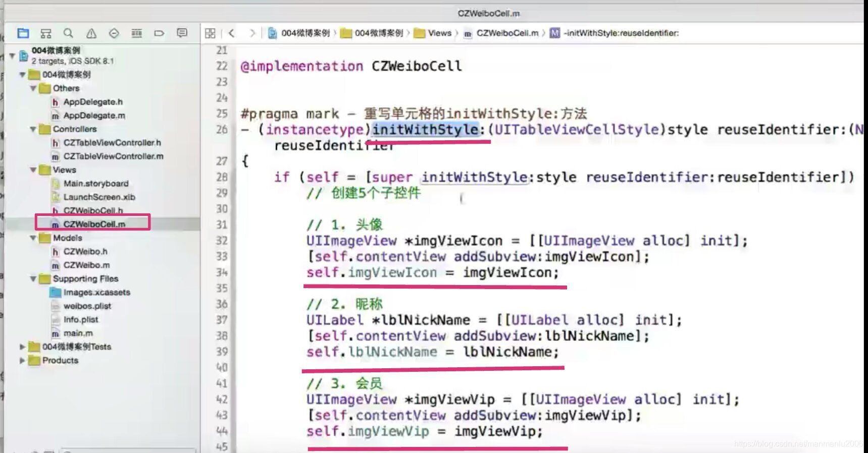
Task: Collapse the Controllers group
Action: point(33,129)
